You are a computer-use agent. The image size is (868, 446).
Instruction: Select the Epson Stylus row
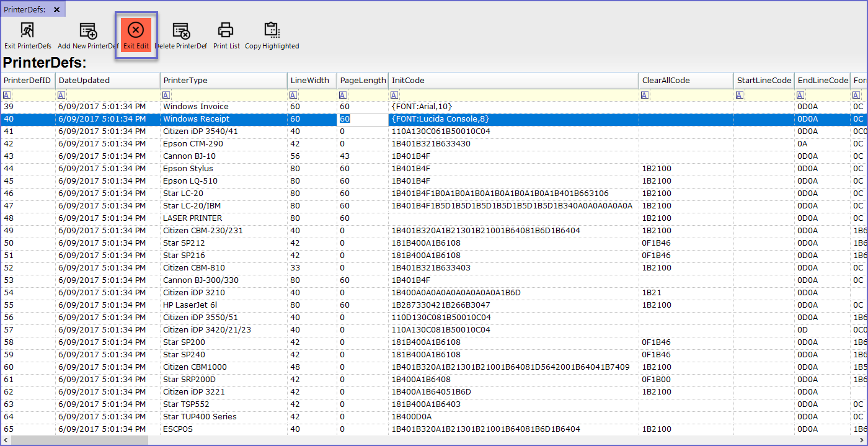click(x=188, y=169)
